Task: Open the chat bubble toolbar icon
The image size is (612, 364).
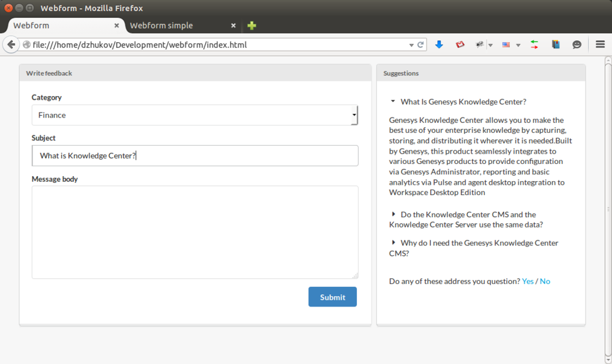Action: point(577,45)
